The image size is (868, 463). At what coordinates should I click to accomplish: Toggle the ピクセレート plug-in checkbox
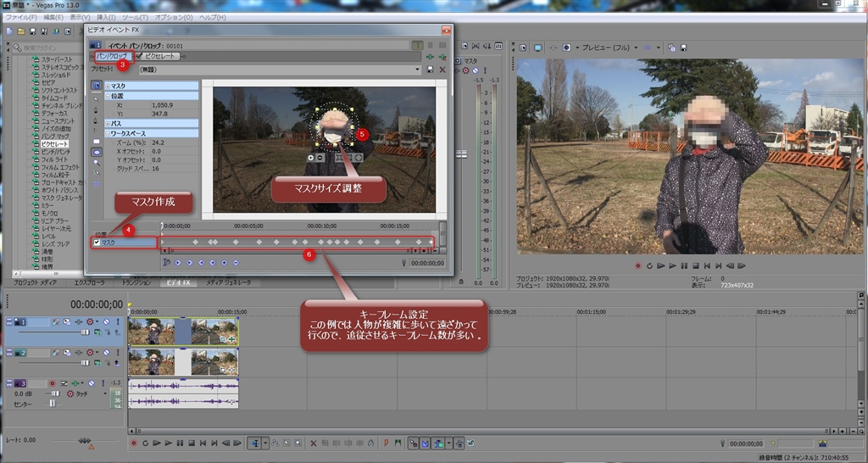[x=140, y=57]
